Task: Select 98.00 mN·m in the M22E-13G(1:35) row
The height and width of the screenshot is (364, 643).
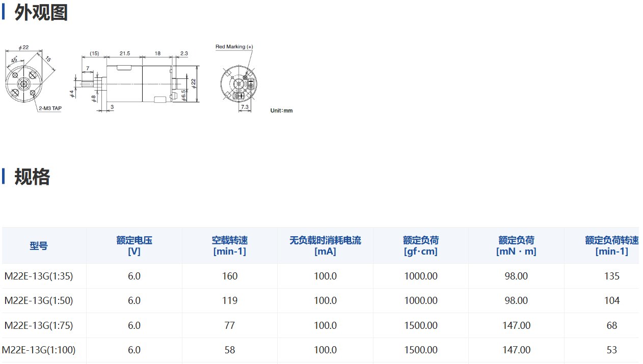Action: click(x=516, y=276)
